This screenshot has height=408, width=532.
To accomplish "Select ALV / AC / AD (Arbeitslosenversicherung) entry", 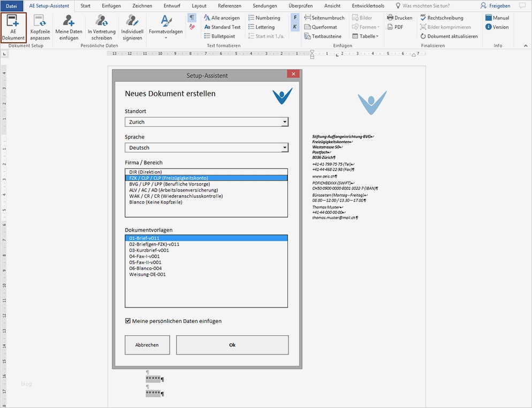I will pyautogui.click(x=206, y=190).
